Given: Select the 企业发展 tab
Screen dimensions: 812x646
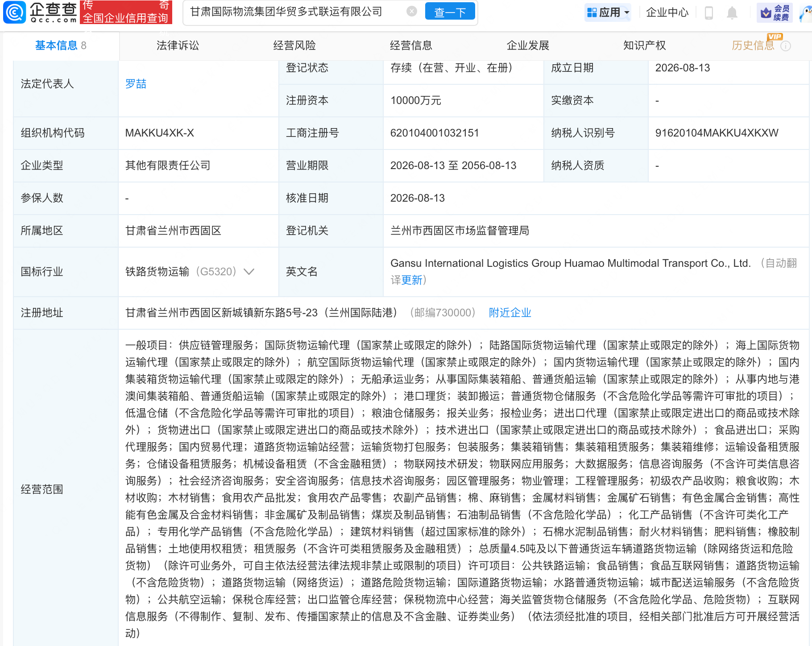Looking at the screenshot, I should point(528,46).
